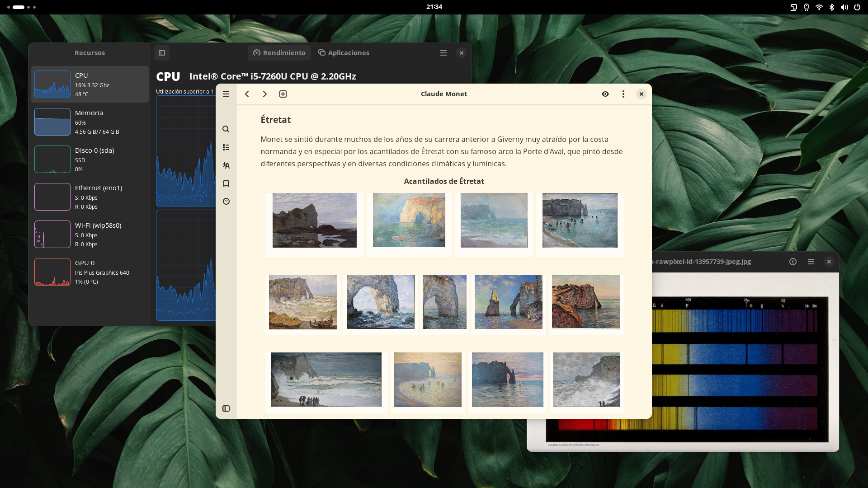The width and height of the screenshot is (868, 488).
Task: Open the sunlit orange cliff painting thumbnail
Action: click(409, 220)
